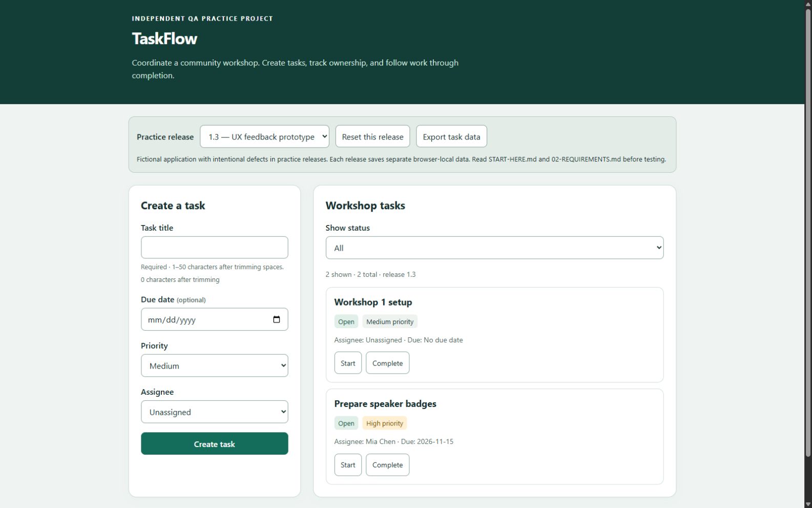Click the 'Required · 1–50 characters' hint text

point(212,267)
